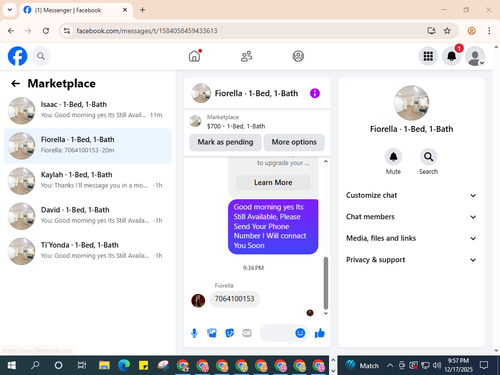This screenshot has width=500, height=375.
Task: Open the Isaac 1-Bed conversation
Action: [88, 110]
